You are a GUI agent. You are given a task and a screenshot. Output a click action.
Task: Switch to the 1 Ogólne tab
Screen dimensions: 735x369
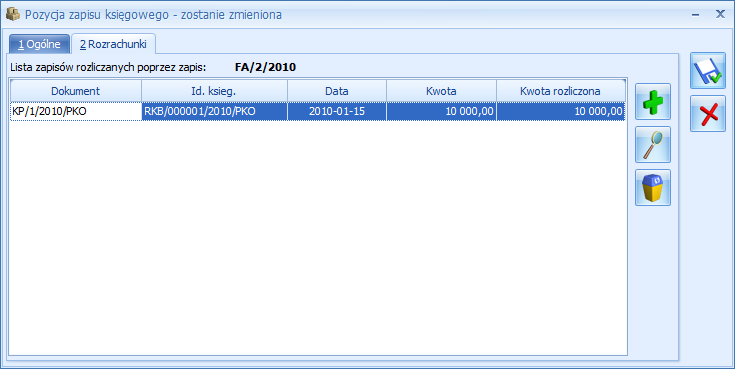point(40,45)
